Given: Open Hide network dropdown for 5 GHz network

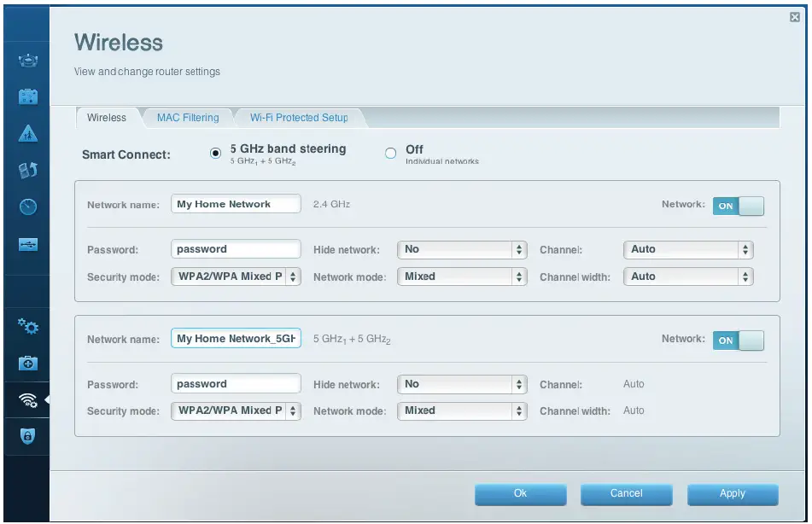Looking at the screenshot, I should 462,384.
